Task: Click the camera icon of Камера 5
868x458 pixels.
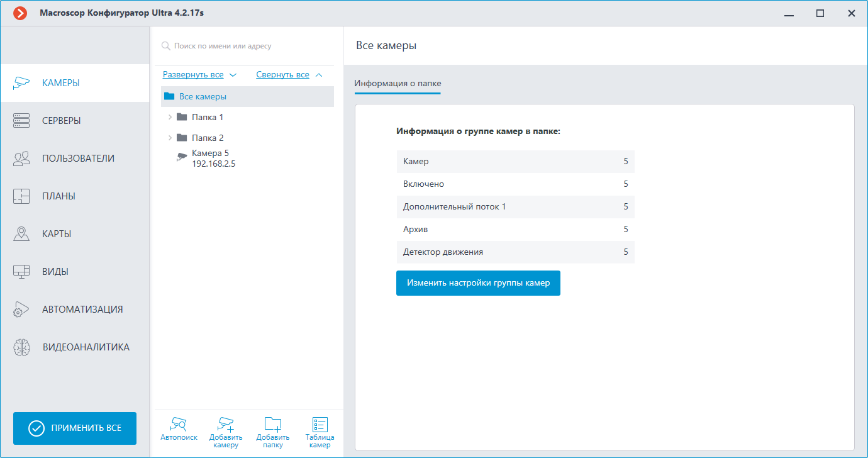Action: coord(182,157)
